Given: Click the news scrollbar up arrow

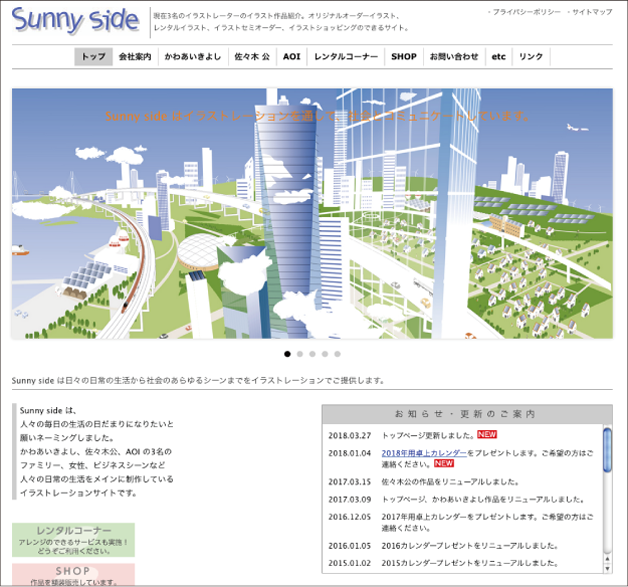Looking at the screenshot, I should (608, 559).
